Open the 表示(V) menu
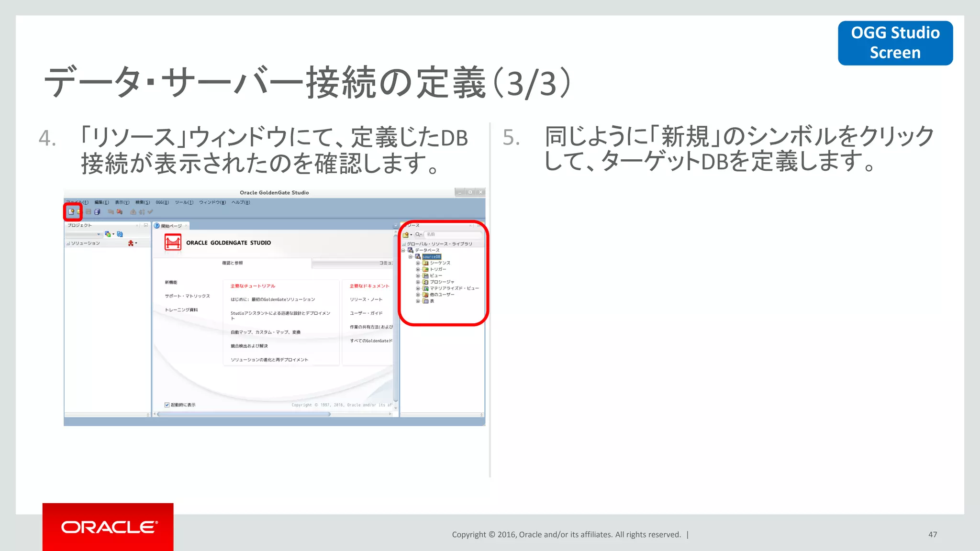This screenshot has height=551, width=980. [122, 202]
